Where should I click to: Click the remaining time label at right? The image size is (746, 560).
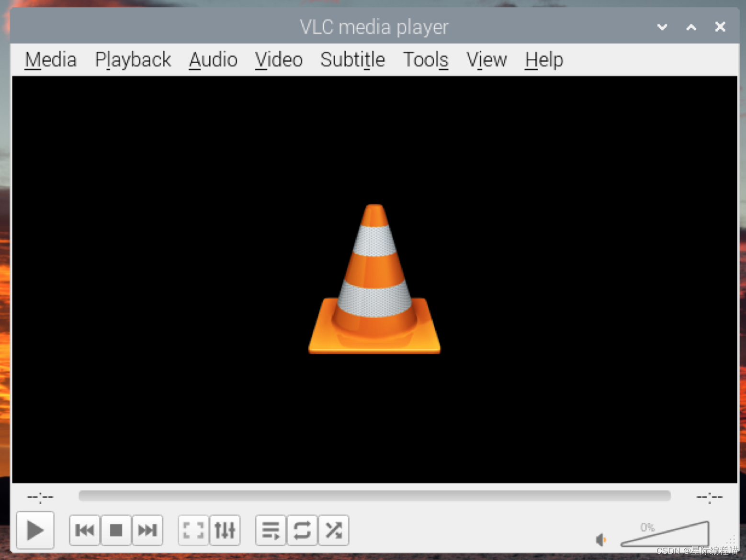[709, 497]
